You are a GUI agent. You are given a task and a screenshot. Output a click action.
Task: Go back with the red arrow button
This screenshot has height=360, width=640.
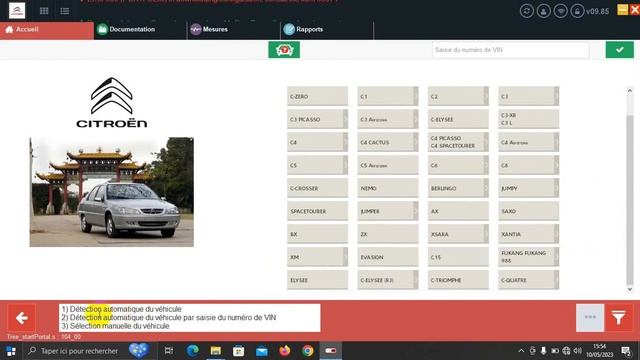click(21, 318)
